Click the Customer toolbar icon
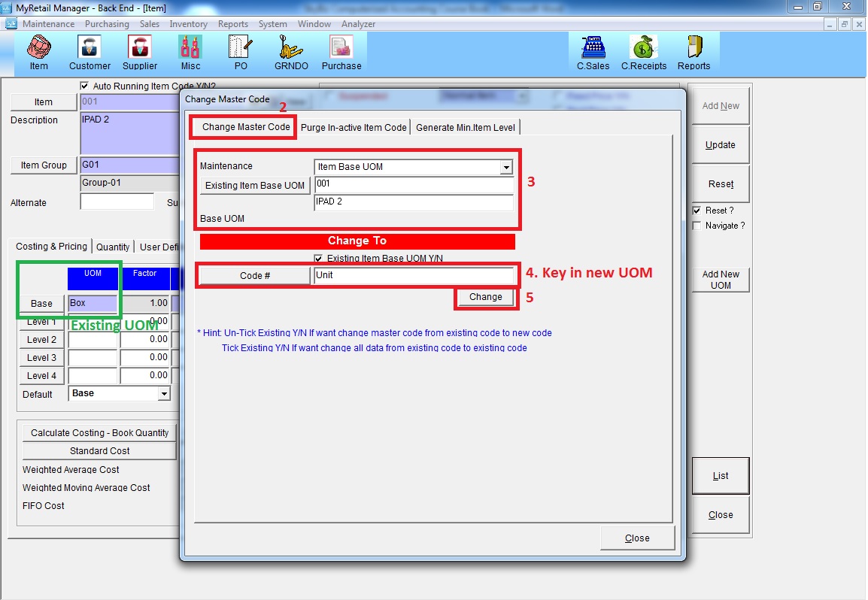 [x=90, y=52]
